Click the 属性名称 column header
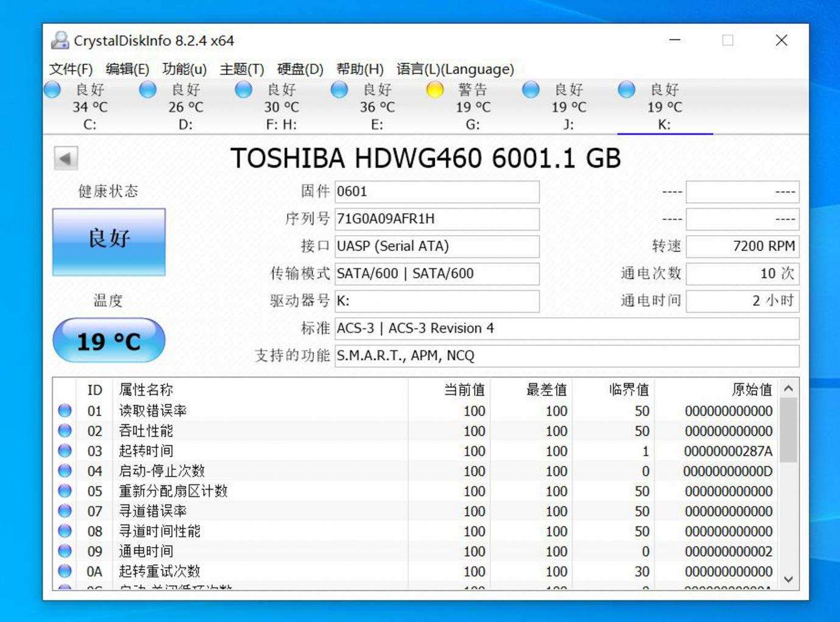 (146, 390)
